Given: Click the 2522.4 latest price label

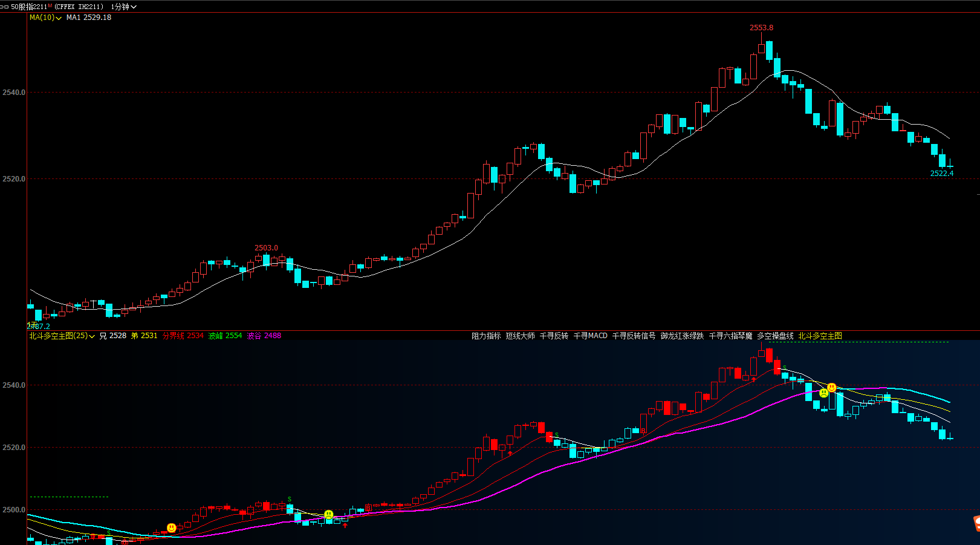Looking at the screenshot, I should point(941,174).
